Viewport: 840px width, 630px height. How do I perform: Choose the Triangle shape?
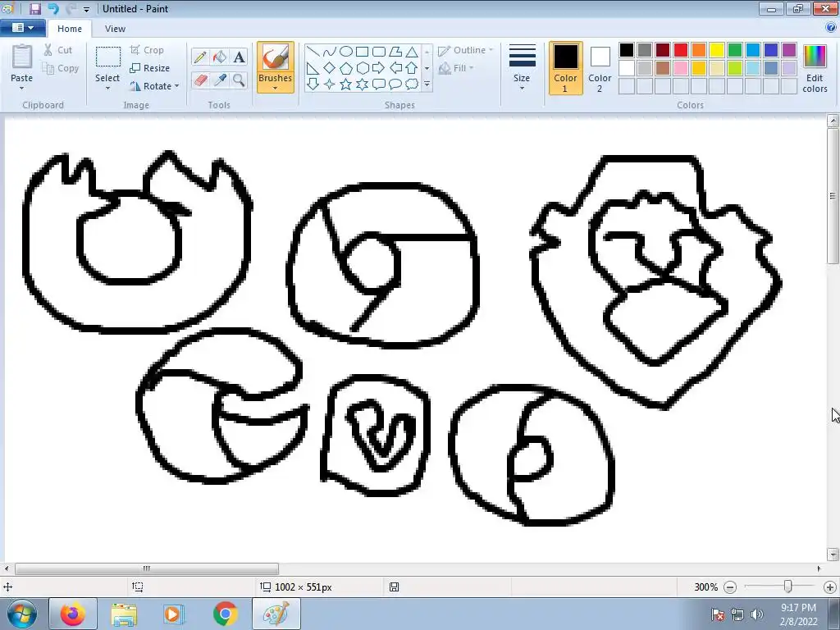click(x=412, y=52)
